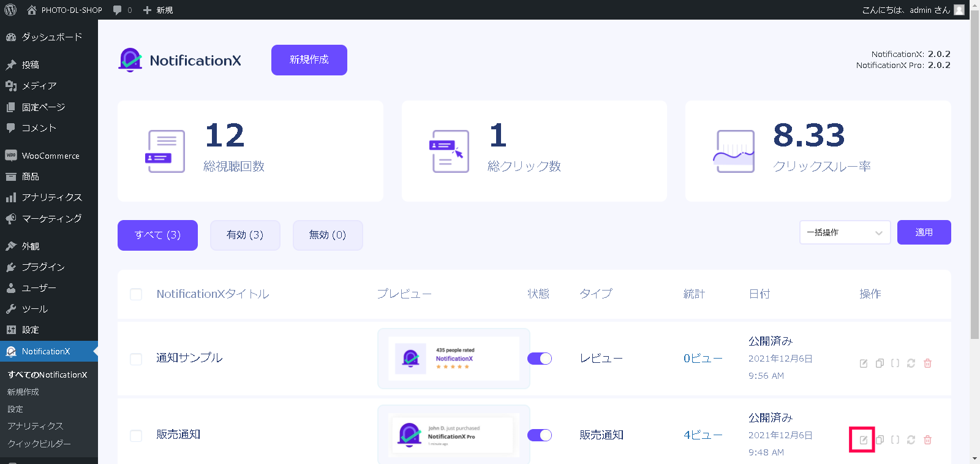Click the クリックスルー率 chart icon
The image size is (980, 464).
(733, 151)
